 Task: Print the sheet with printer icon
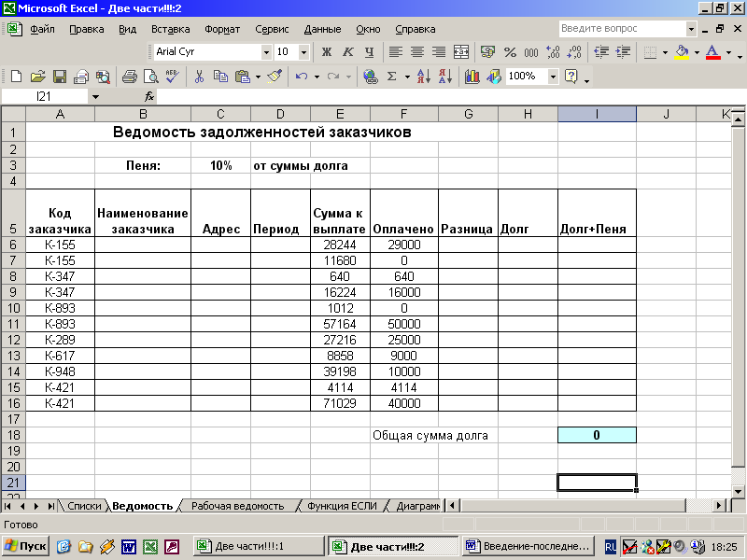pyautogui.click(x=129, y=77)
